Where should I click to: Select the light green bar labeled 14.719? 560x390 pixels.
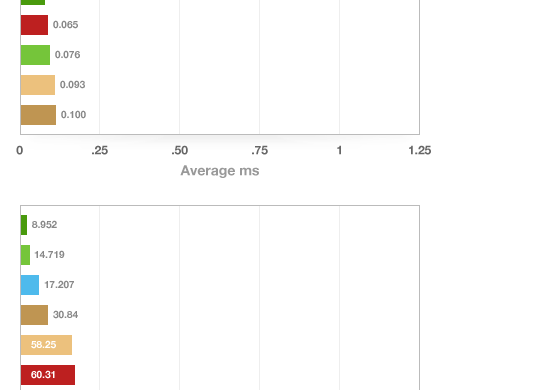(25, 255)
